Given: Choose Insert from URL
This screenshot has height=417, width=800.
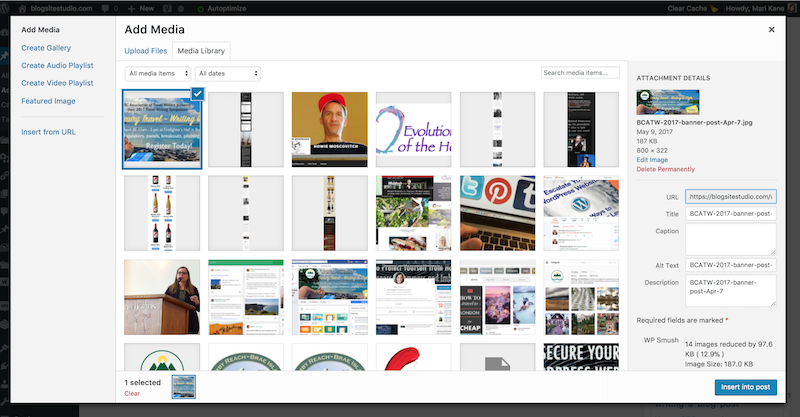Looking at the screenshot, I should (48, 132).
